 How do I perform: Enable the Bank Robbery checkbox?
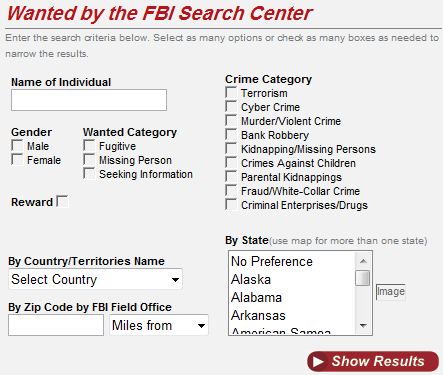coord(231,135)
